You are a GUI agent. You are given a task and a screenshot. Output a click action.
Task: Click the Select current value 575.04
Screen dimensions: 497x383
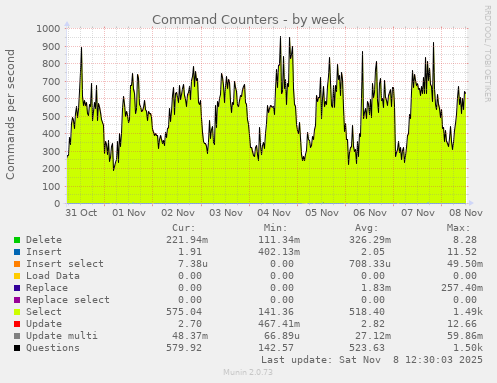coord(184,312)
